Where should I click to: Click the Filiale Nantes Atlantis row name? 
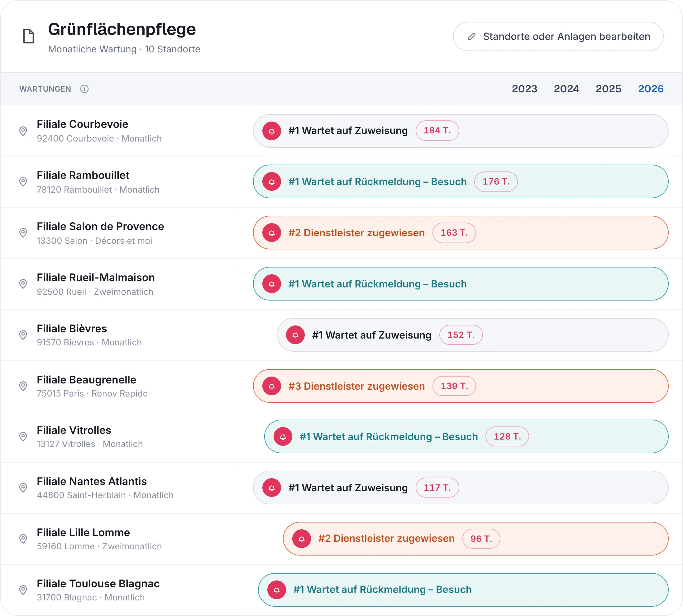click(x=92, y=482)
